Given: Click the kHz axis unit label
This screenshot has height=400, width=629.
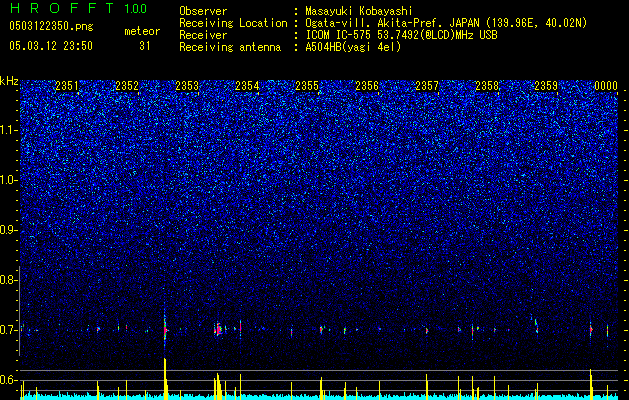Looking at the screenshot, I should click(9, 81).
